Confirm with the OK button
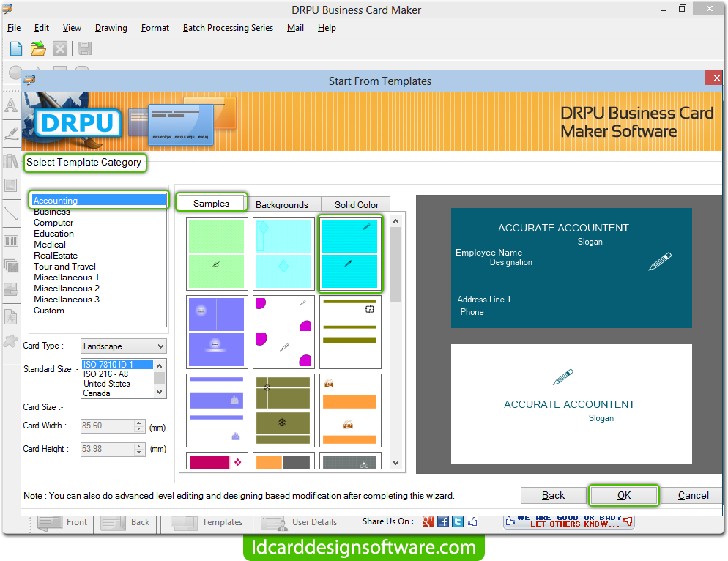This screenshot has width=728, height=561. point(624,496)
